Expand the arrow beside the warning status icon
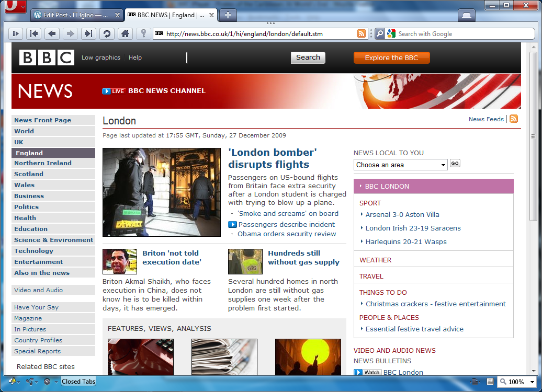The width and height of the screenshot is (542, 392). coord(19,382)
